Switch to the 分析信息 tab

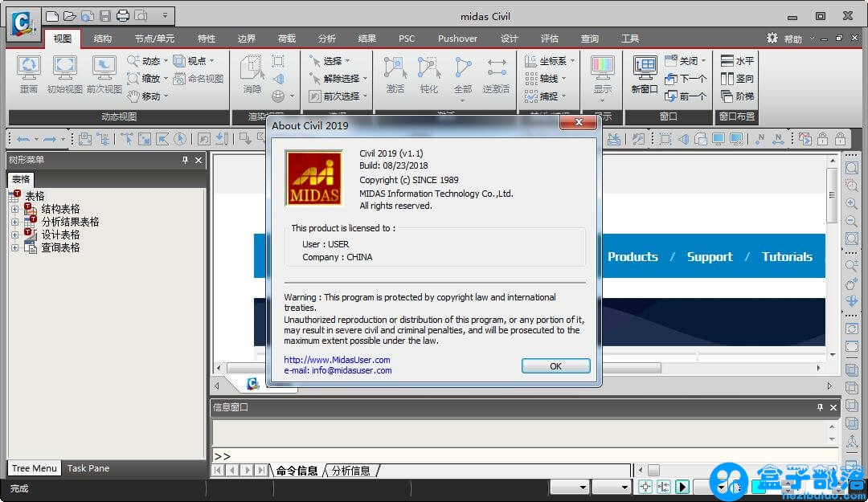point(351,471)
